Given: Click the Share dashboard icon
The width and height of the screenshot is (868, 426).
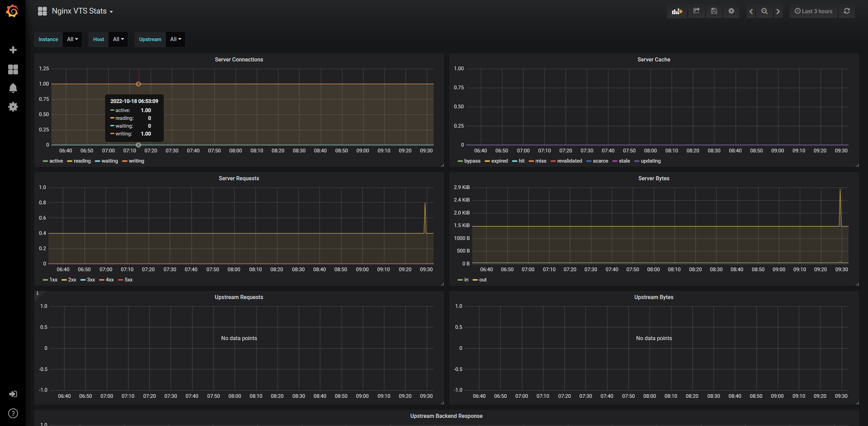Looking at the screenshot, I should (696, 11).
